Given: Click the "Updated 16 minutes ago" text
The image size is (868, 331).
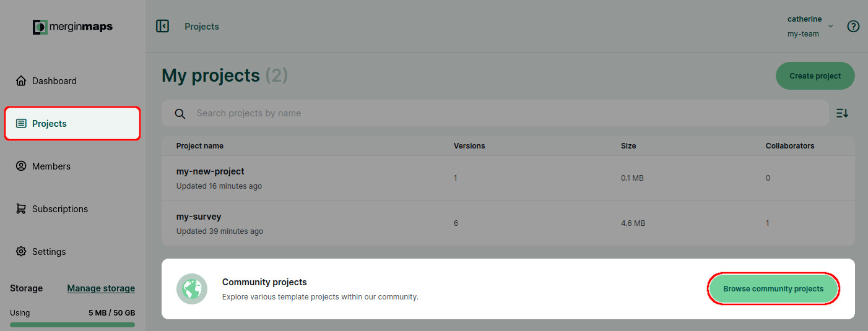Looking at the screenshot, I should coord(219,186).
